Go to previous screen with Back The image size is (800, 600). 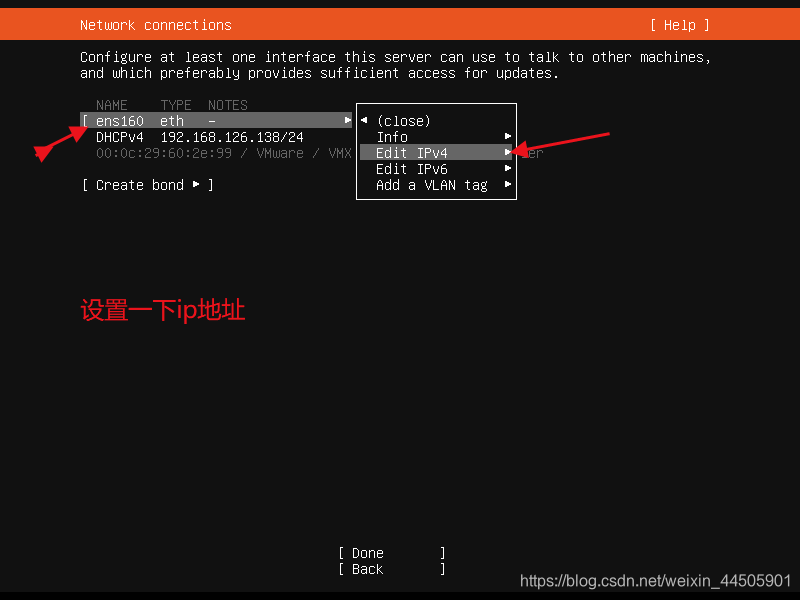pos(392,569)
